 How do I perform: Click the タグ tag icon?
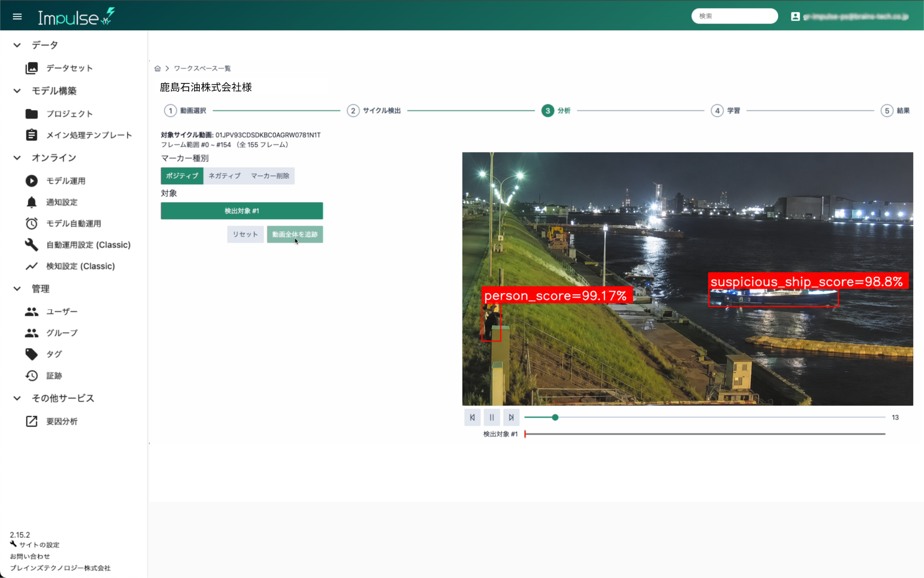32,354
